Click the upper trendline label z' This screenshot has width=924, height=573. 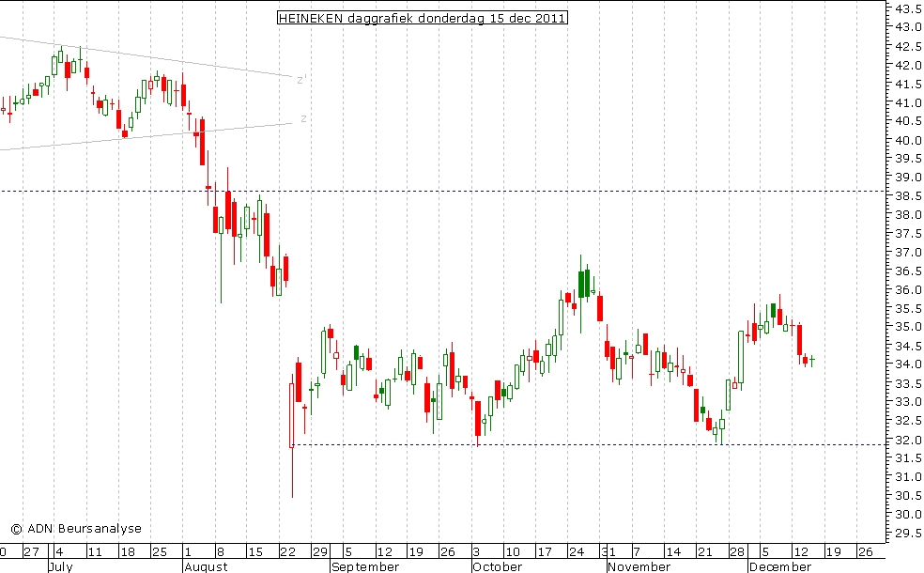point(301,80)
